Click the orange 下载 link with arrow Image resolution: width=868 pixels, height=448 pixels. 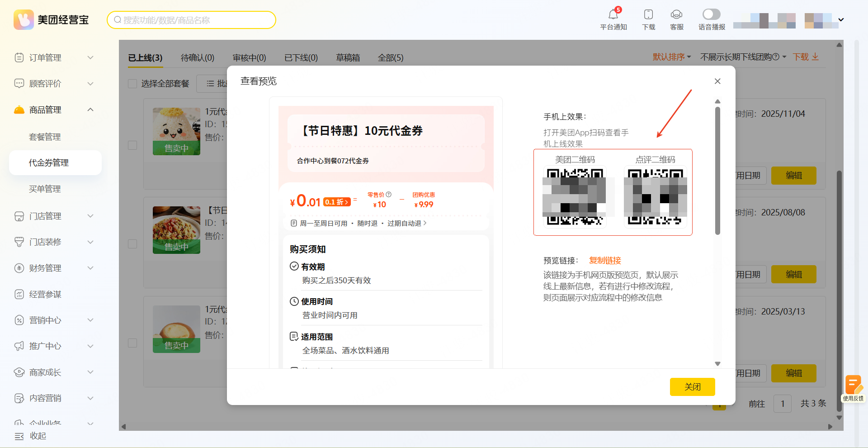(806, 57)
